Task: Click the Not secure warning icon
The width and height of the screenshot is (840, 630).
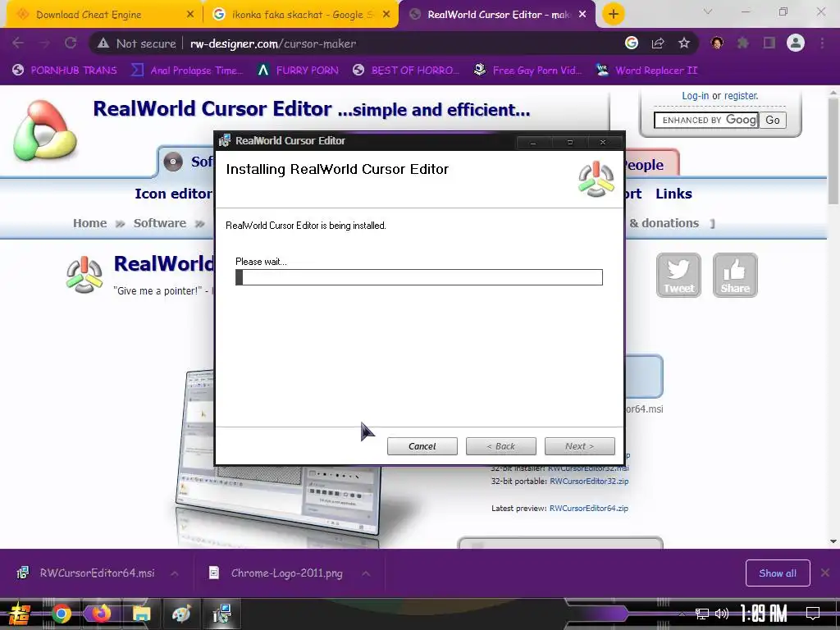Action: pyautogui.click(x=103, y=43)
